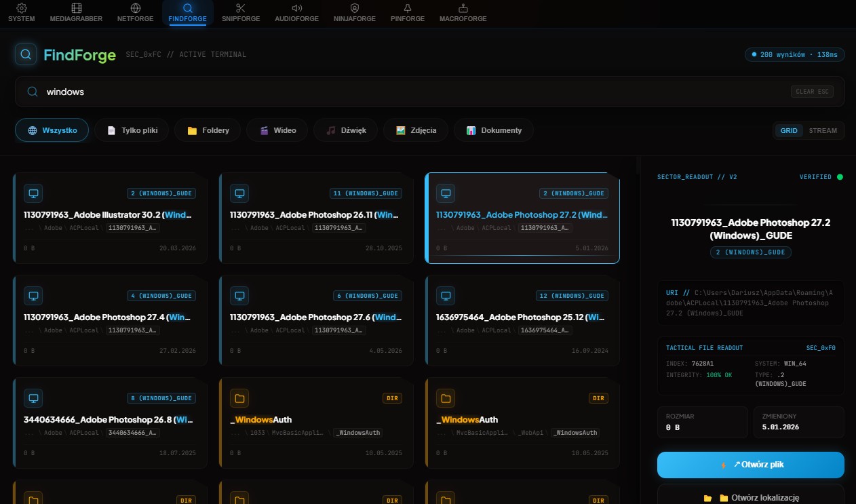
Task: Click the 200 wyników status badge
Action: click(x=795, y=54)
